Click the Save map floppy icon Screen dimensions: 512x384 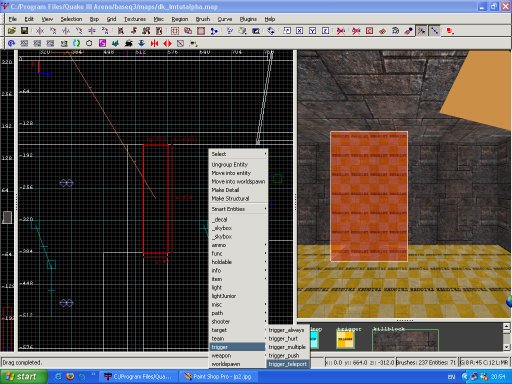click(x=24, y=31)
